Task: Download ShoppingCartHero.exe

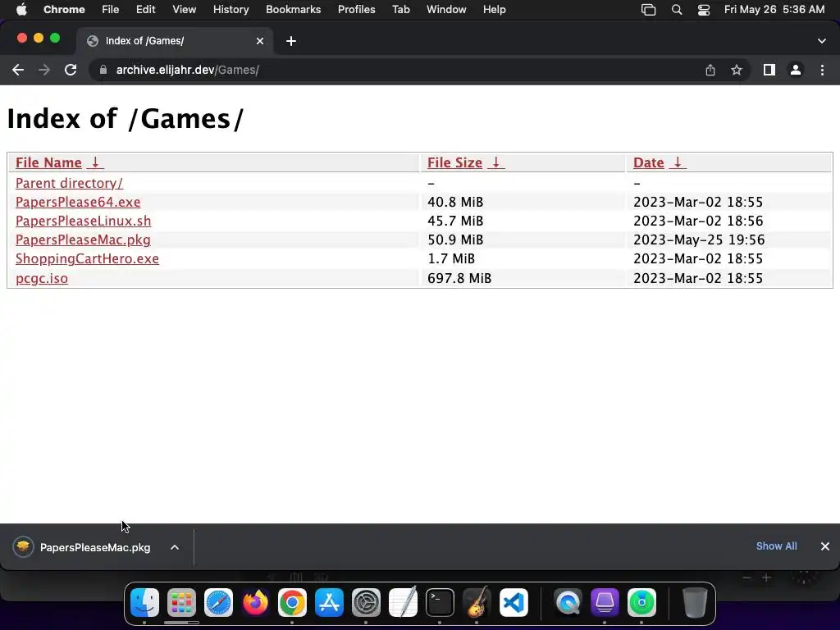Action: [87, 258]
